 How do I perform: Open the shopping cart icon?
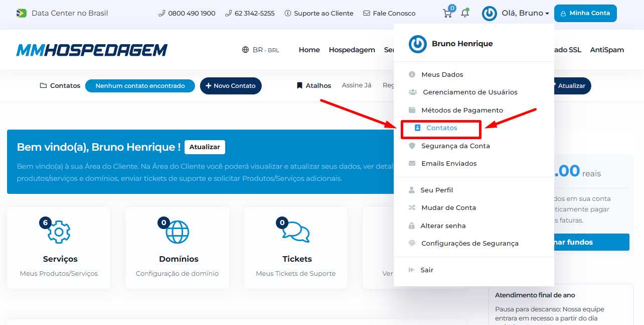point(447,14)
